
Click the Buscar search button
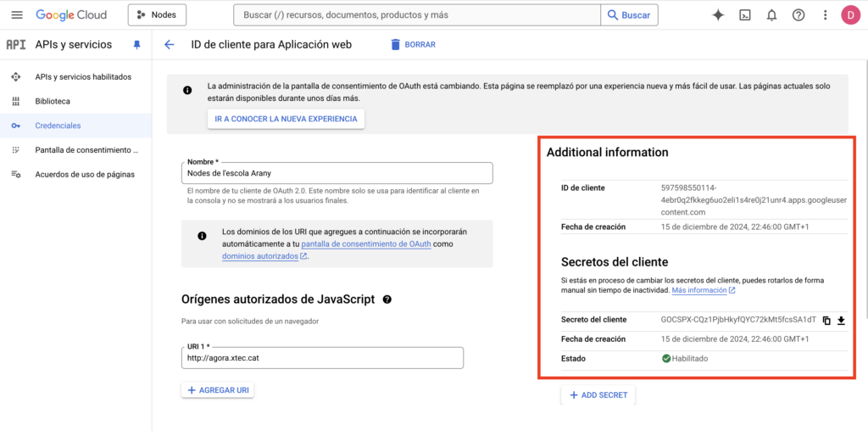[630, 15]
